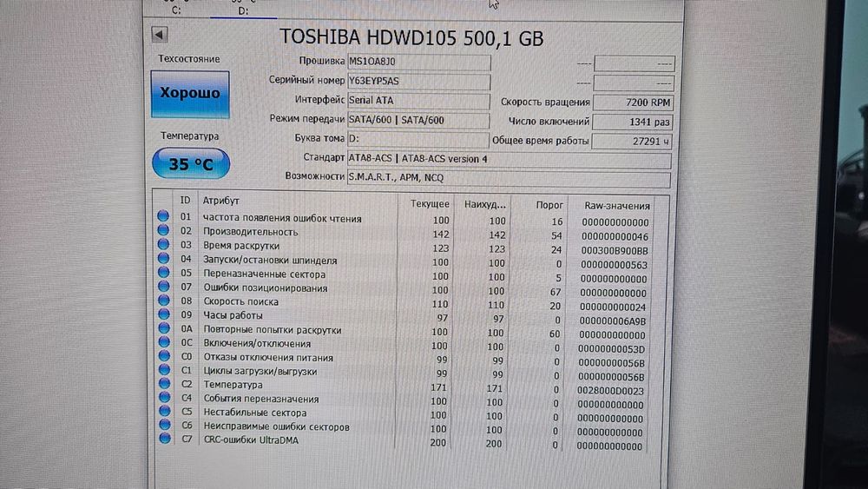Click the 27291 ч power-on hours field

click(x=632, y=142)
